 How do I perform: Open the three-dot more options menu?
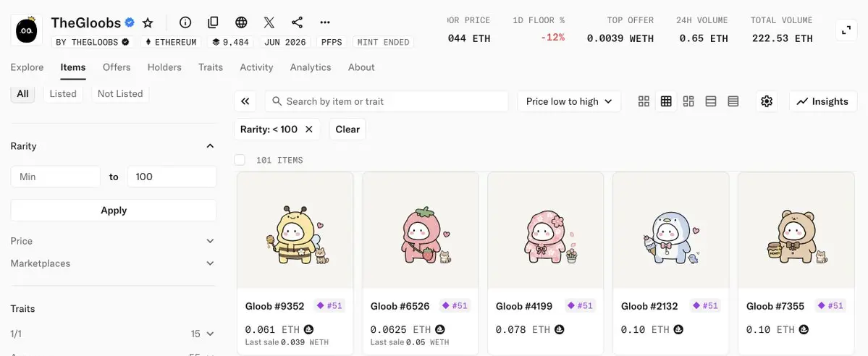coord(325,22)
